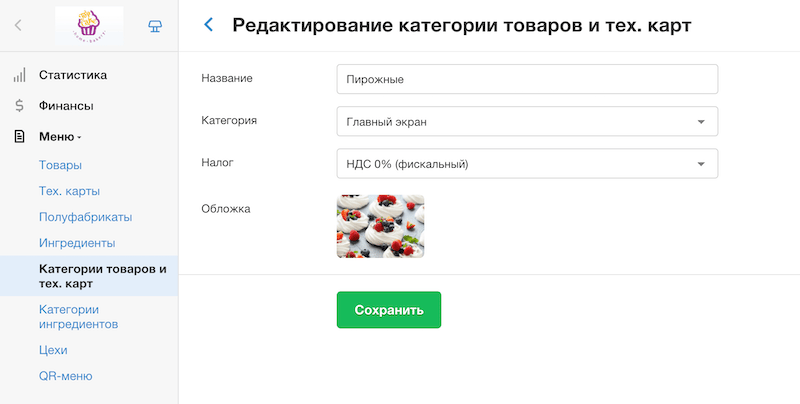Click the Статистика bar chart icon

click(19, 75)
